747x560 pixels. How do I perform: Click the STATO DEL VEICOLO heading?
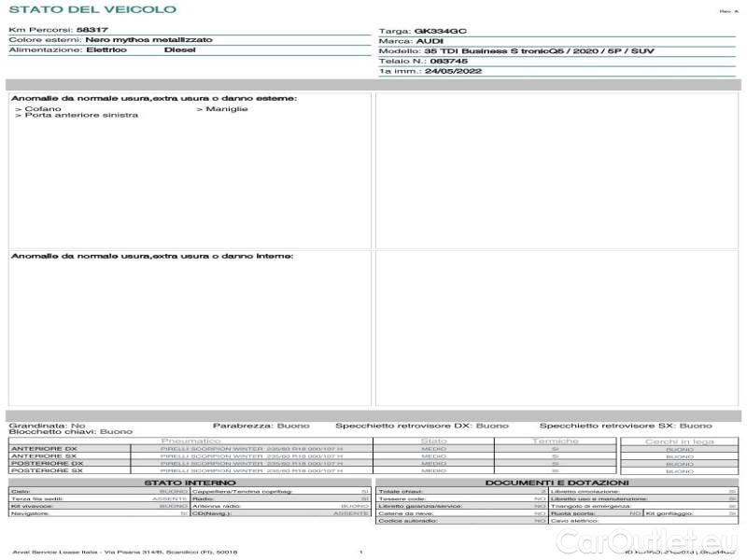(92, 9)
